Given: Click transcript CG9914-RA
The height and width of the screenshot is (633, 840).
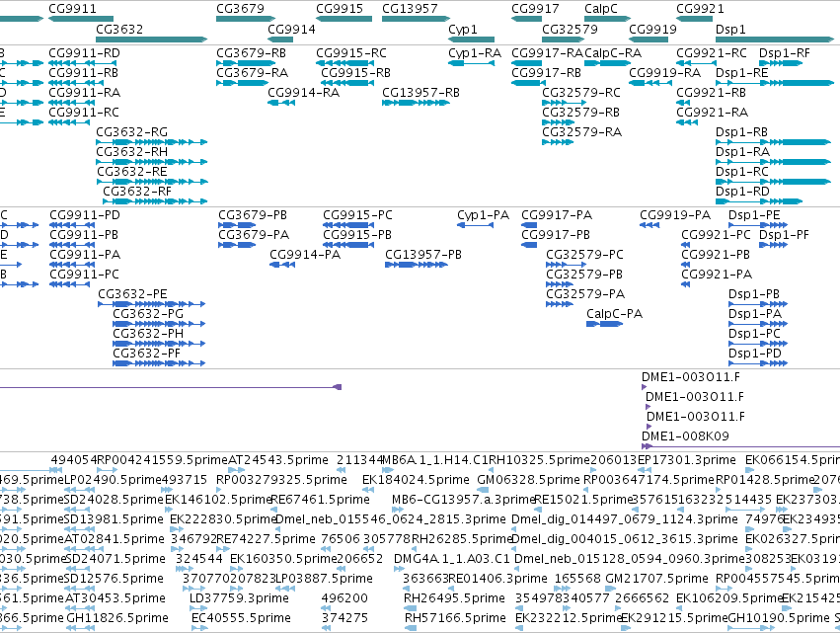Looking at the screenshot, I should coord(281,103).
